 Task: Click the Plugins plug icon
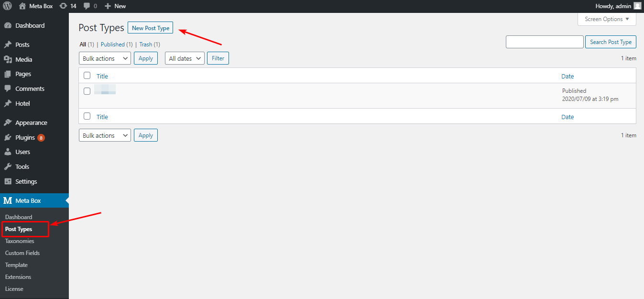[x=8, y=137]
